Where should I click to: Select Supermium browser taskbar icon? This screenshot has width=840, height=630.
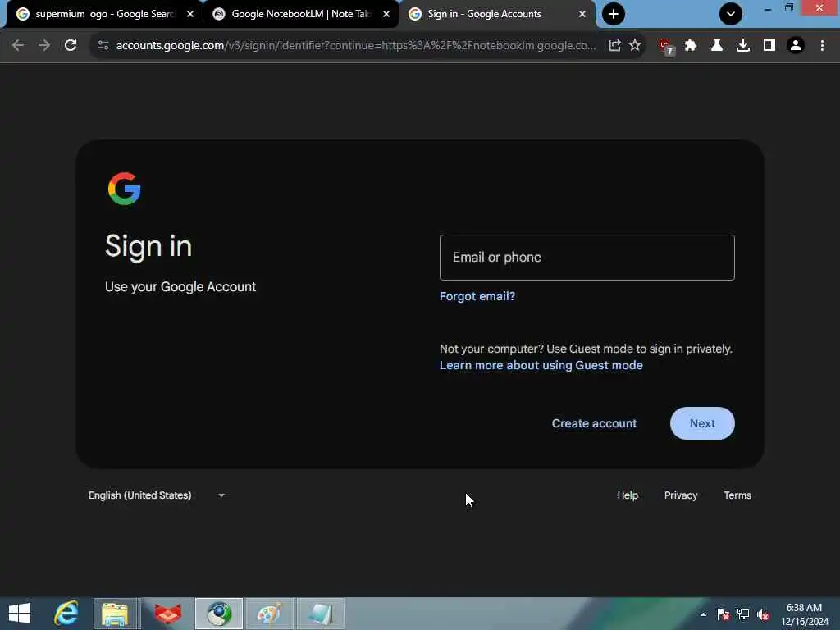219,614
